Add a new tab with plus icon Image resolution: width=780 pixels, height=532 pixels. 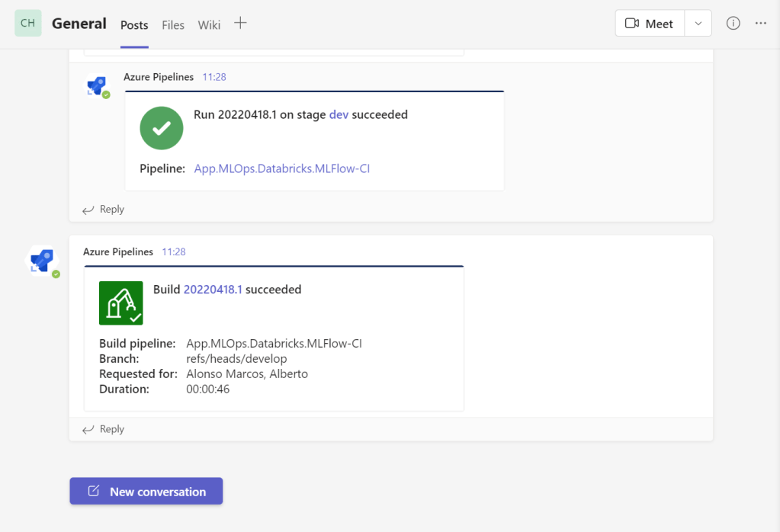coord(240,24)
